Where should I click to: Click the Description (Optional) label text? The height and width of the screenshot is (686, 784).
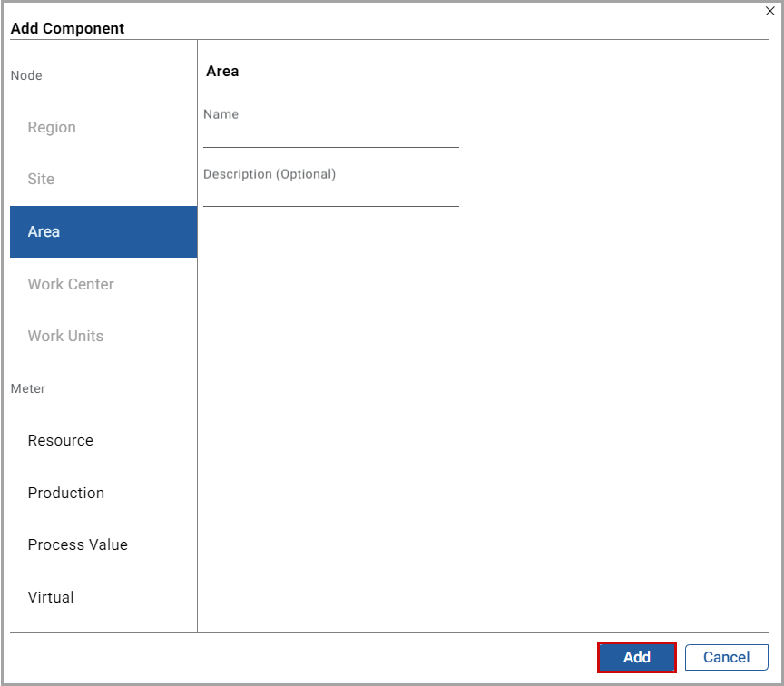(x=269, y=174)
